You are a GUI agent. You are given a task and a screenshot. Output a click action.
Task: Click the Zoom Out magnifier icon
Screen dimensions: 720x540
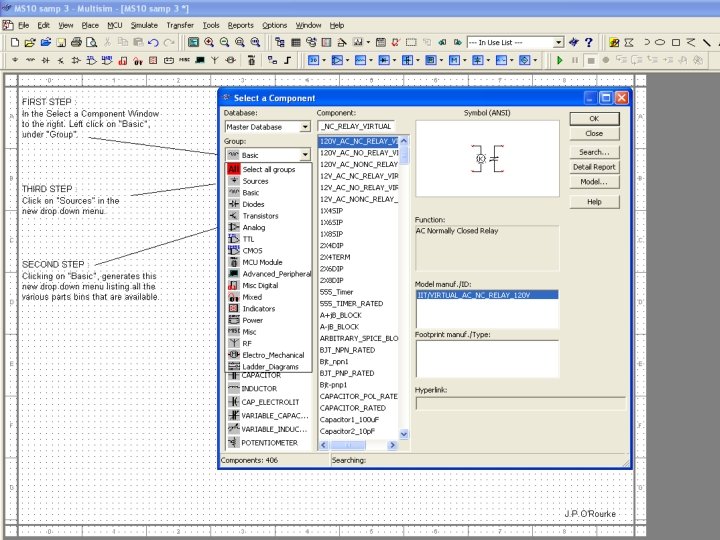click(224, 43)
